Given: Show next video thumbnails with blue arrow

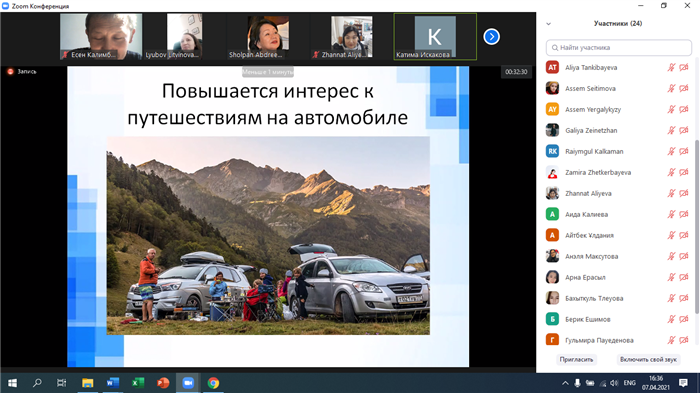Looking at the screenshot, I should click(x=492, y=37).
